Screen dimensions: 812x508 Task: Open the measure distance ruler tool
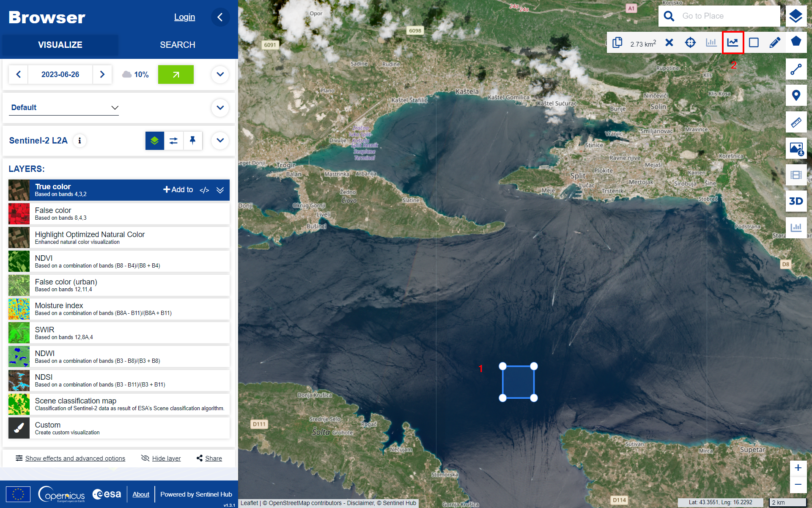(796, 122)
